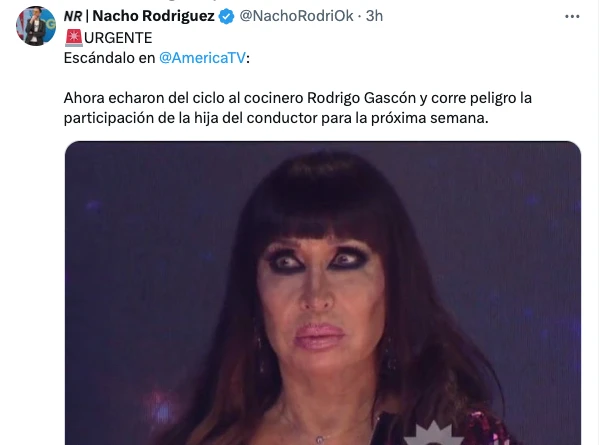The height and width of the screenshot is (445, 602).
Task: Visit the @NachoRodriOk handle link
Action: (296, 16)
